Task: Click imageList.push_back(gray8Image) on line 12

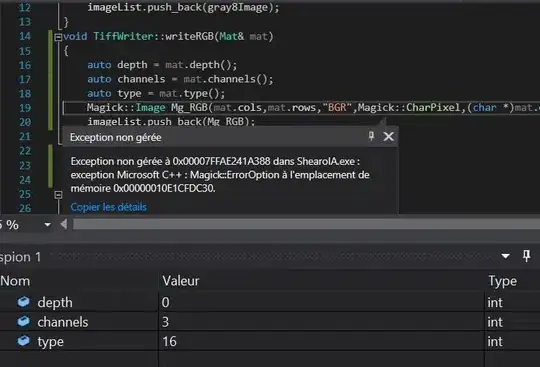Action: click(183, 7)
